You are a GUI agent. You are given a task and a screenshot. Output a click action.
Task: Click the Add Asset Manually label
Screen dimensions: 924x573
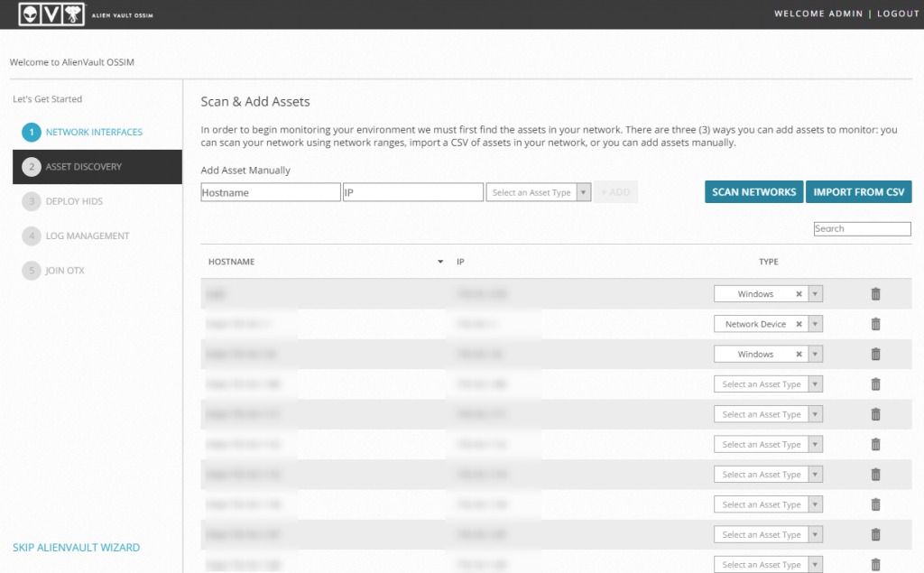tap(245, 171)
